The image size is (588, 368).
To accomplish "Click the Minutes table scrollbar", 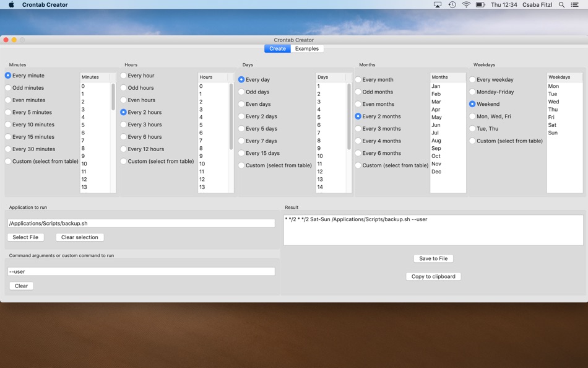I will pyautogui.click(x=113, y=97).
